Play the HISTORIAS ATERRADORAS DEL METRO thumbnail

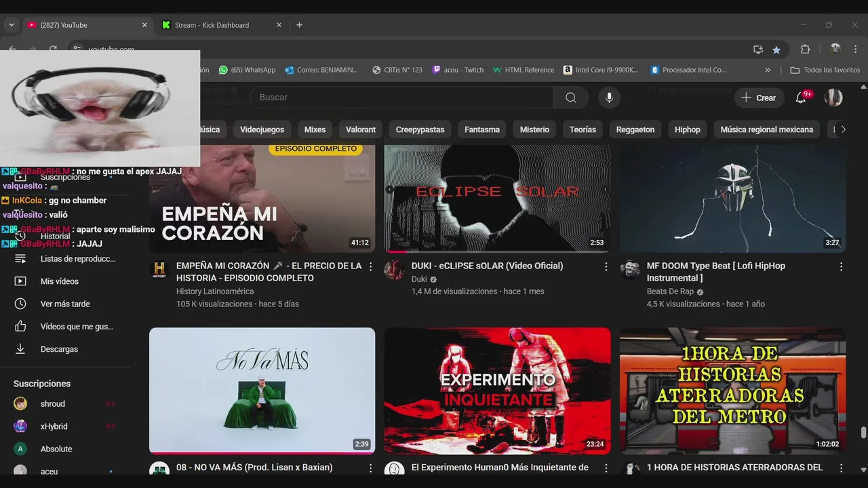coord(732,391)
